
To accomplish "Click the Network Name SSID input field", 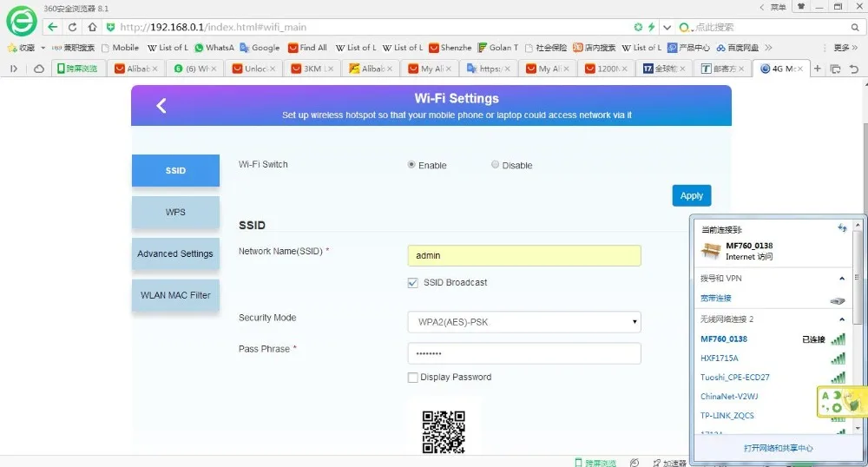I will pos(524,255).
